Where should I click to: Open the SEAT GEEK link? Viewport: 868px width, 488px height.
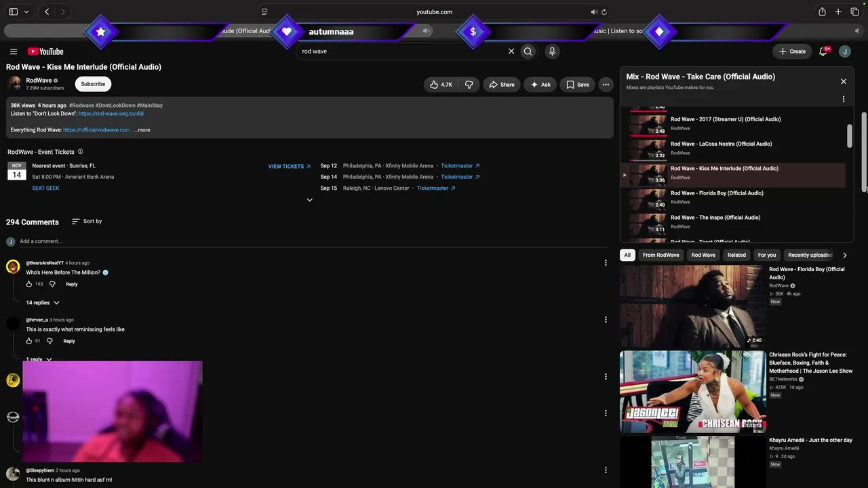45,188
